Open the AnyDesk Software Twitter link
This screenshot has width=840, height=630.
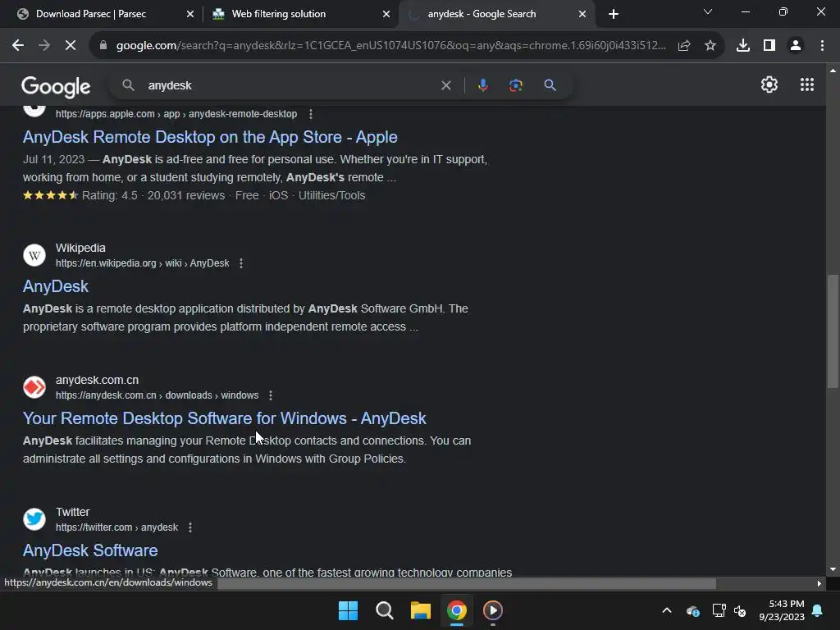(90, 550)
